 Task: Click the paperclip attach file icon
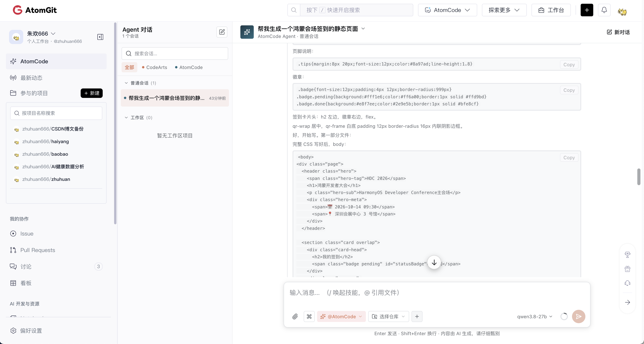(x=295, y=316)
